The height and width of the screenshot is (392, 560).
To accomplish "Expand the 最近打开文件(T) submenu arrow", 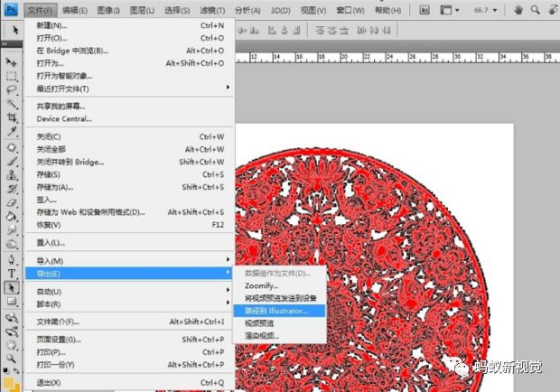I will click(228, 88).
